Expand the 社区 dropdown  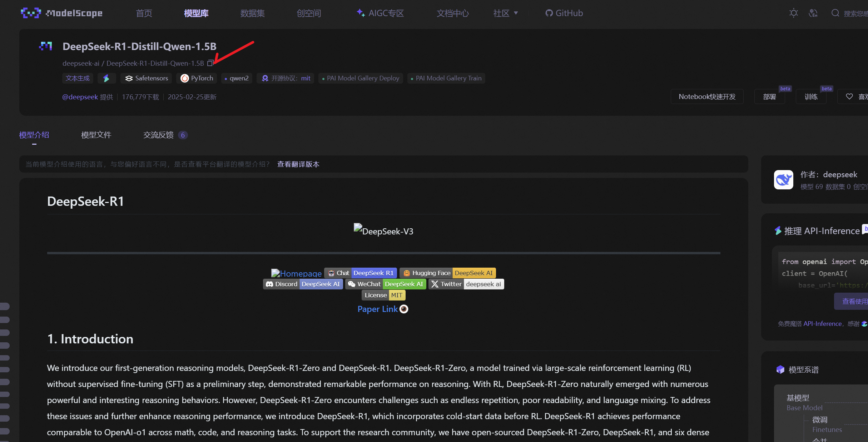(505, 13)
